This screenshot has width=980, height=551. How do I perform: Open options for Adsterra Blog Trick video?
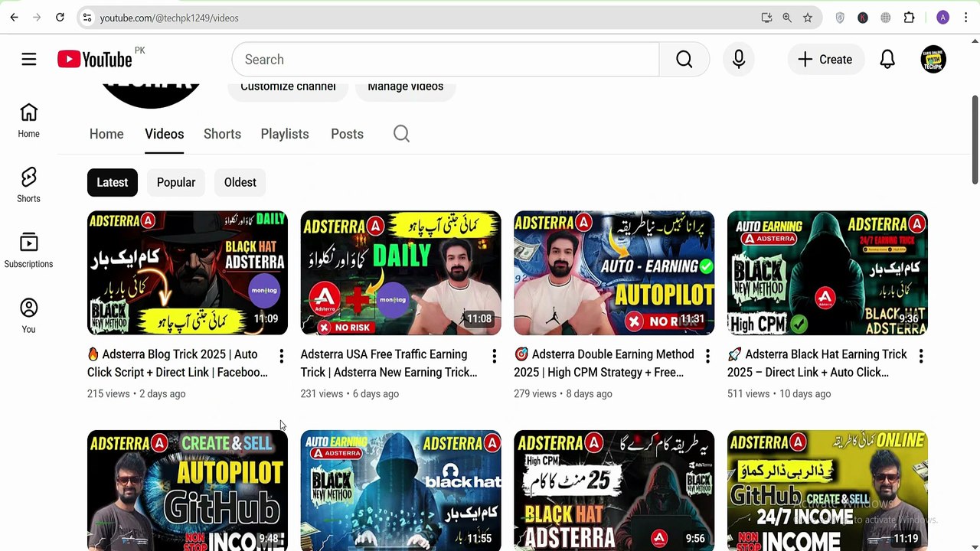281,356
